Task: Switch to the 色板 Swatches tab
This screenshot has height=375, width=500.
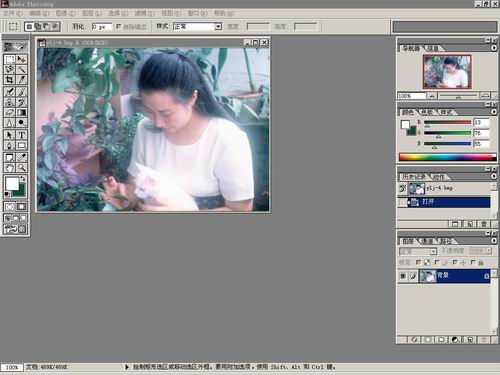Action: click(427, 112)
